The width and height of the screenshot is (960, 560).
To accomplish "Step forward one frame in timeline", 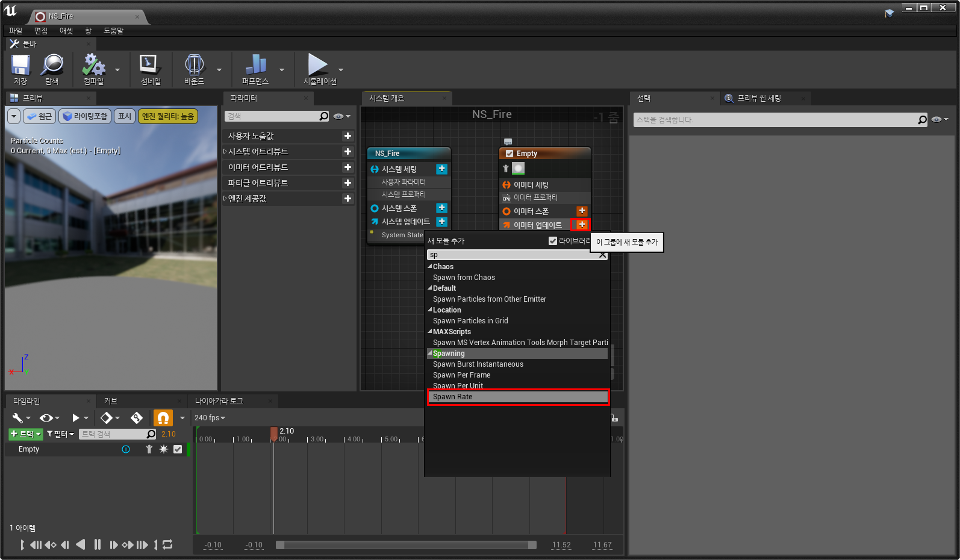I will (113, 544).
